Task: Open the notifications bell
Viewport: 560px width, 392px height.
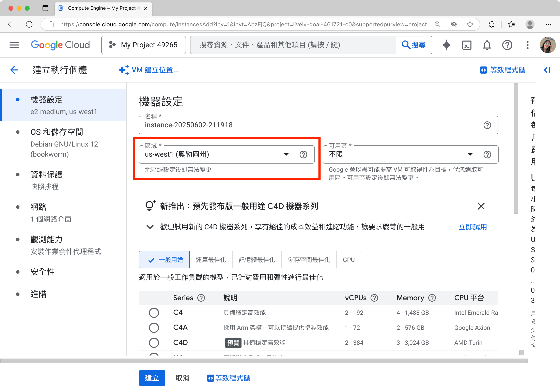Action: tap(487, 45)
